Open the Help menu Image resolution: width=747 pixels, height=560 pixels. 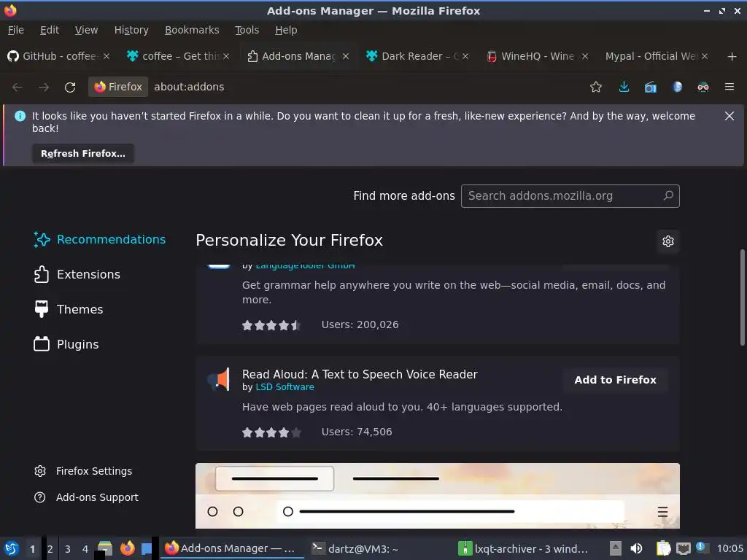click(x=286, y=30)
